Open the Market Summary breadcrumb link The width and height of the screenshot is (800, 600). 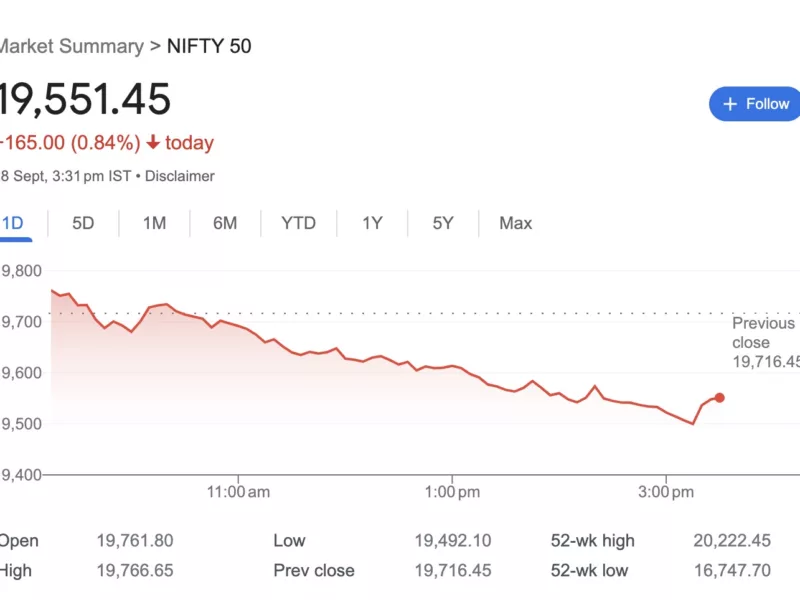point(71,46)
